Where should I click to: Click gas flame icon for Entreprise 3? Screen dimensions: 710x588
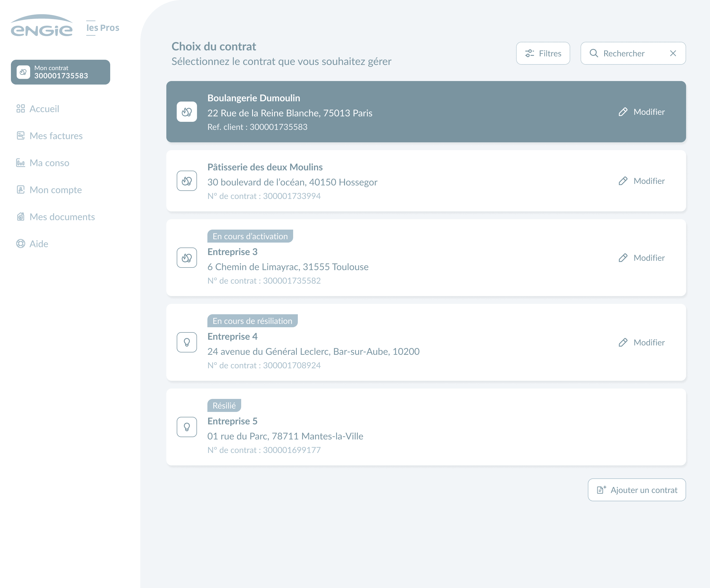[x=187, y=258]
